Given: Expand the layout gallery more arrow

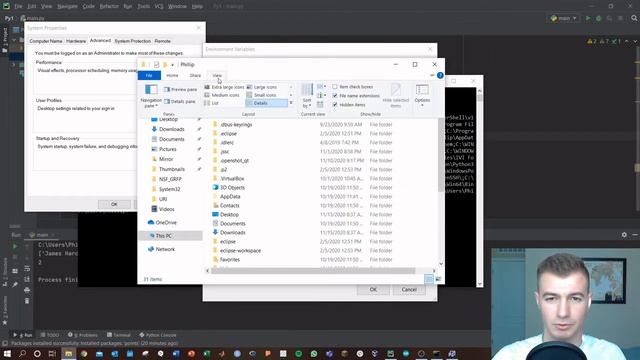Looking at the screenshot, I should pos(291,103).
